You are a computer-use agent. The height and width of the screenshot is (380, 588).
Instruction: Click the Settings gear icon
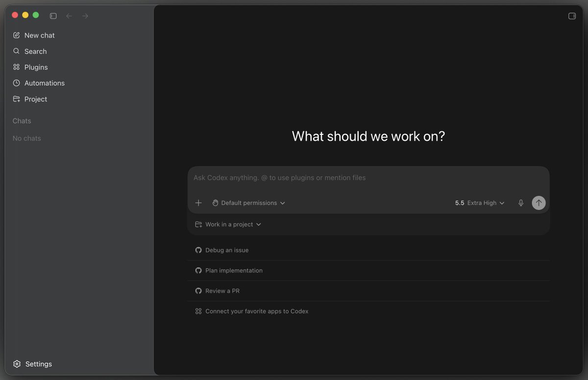click(17, 364)
